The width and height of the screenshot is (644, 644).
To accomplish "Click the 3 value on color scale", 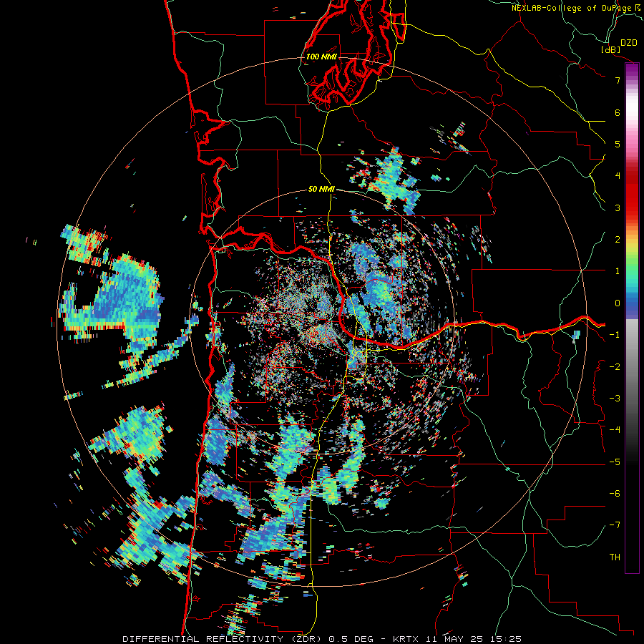I will [618, 208].
